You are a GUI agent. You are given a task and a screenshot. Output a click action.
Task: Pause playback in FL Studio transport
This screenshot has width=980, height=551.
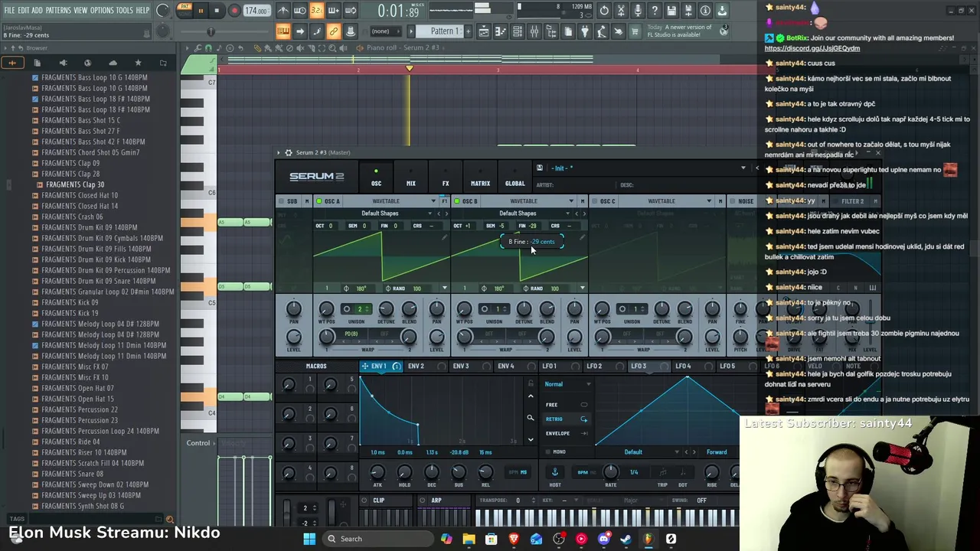201,11
